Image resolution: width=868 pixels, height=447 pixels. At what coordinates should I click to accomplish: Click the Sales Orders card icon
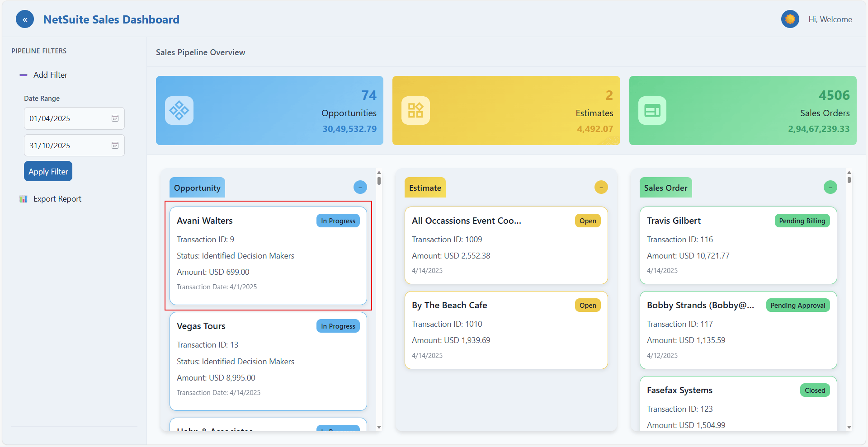click(x=652, y=110)
